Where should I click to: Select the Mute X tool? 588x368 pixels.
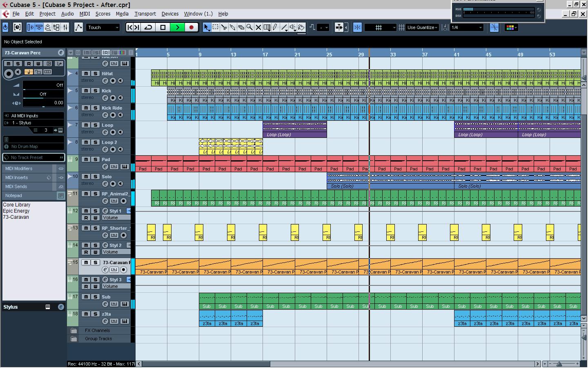pos(258,27)
